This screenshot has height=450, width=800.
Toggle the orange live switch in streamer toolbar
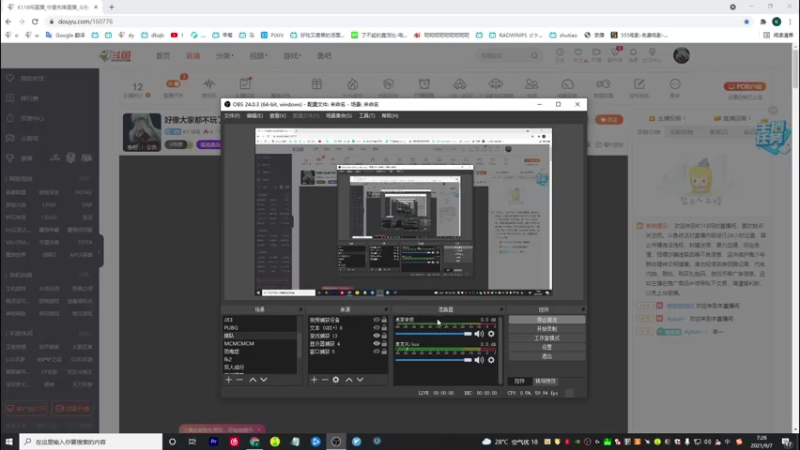click(173, 84)
